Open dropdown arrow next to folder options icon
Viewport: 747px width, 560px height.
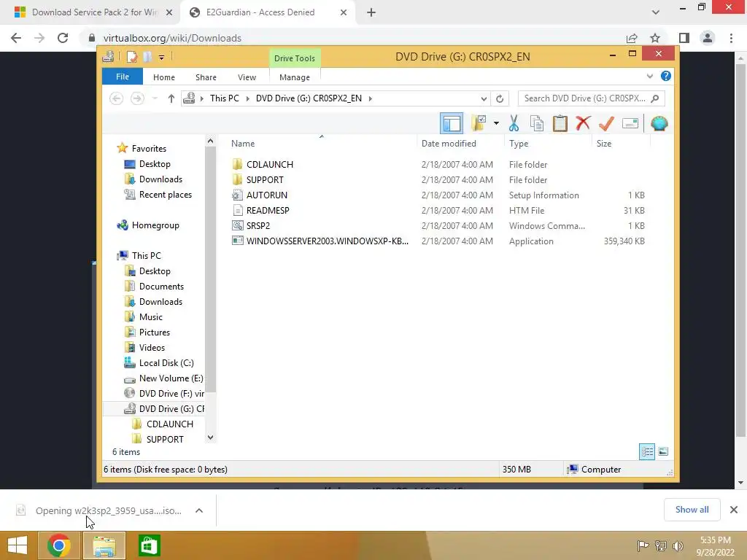point(496,123)
